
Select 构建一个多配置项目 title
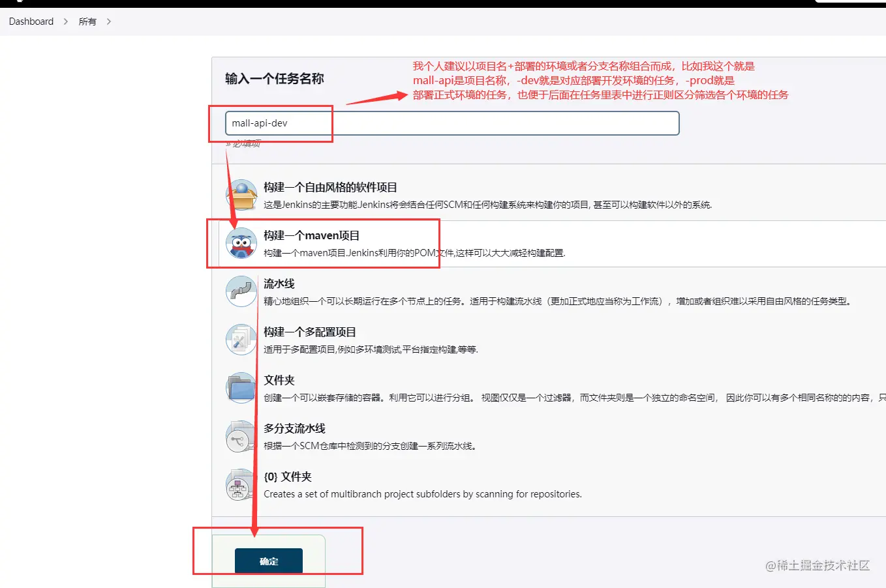tap(310, 332)
